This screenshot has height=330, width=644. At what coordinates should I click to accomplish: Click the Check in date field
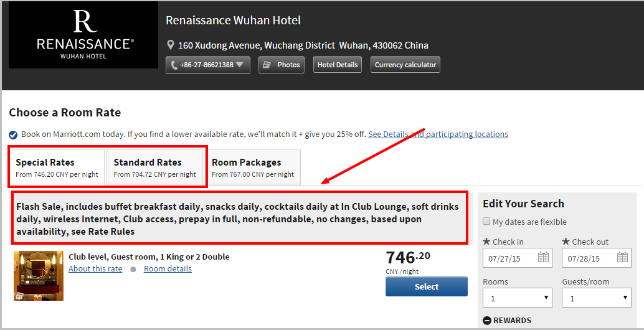[518, 258]
